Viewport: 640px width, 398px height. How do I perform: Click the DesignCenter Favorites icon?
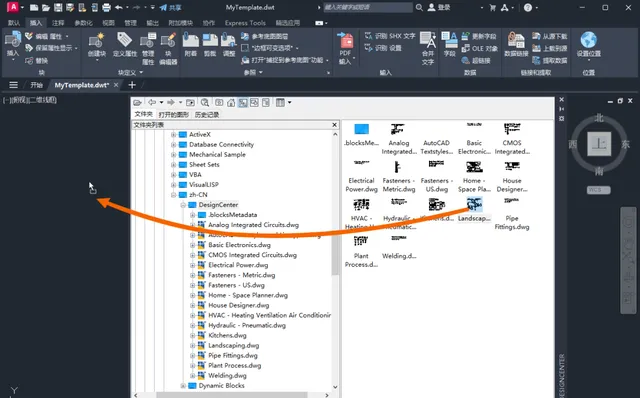[x=219, y=102]
